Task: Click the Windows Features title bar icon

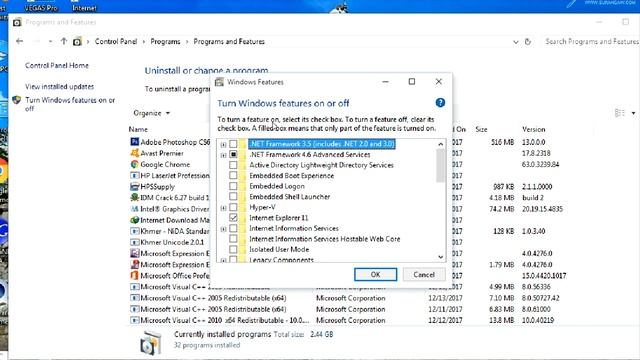Action: [x=220, y=82]
